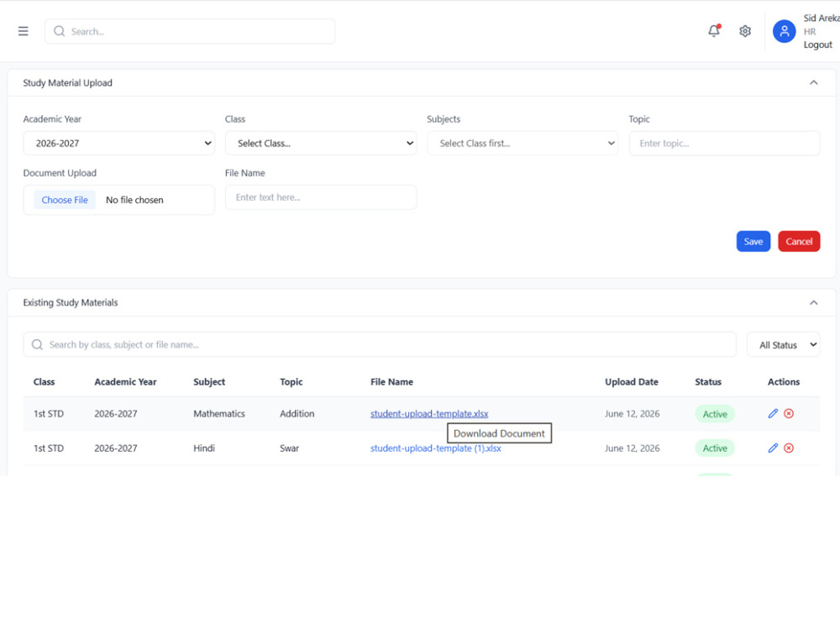840x629 pixels.
Task: Click the Academic Year column header
Action: (x=125, y=381)
